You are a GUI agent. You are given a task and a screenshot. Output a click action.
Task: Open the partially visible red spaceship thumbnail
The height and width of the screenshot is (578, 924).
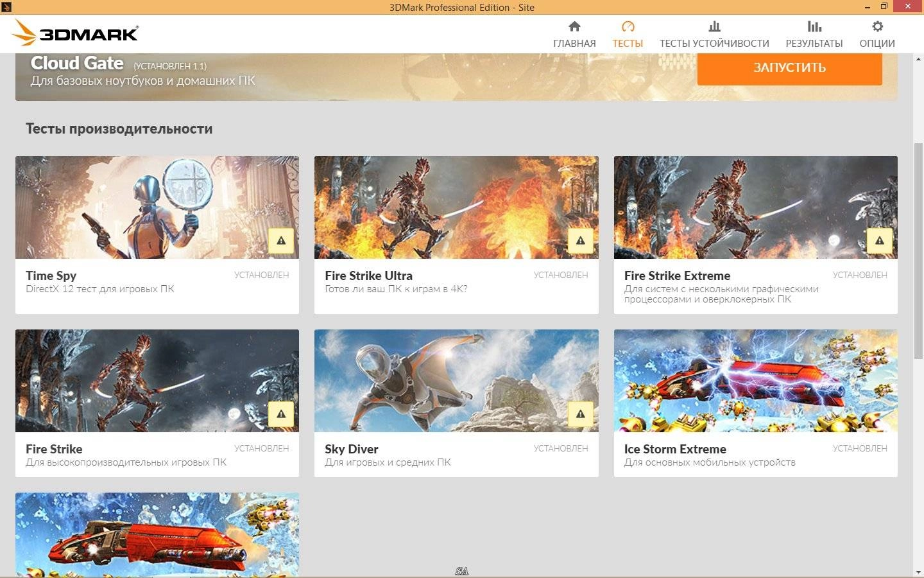[157, 534]
